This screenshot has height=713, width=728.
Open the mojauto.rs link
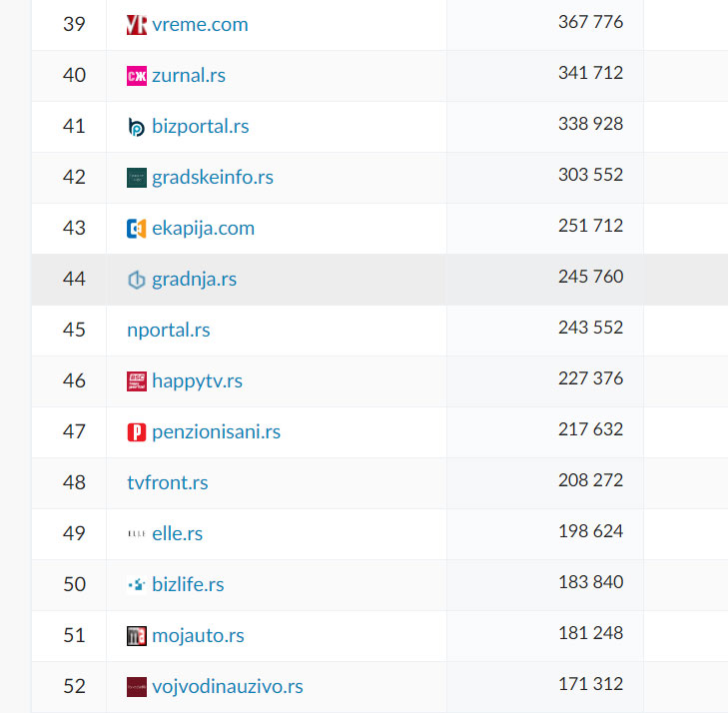coord(198,635)
